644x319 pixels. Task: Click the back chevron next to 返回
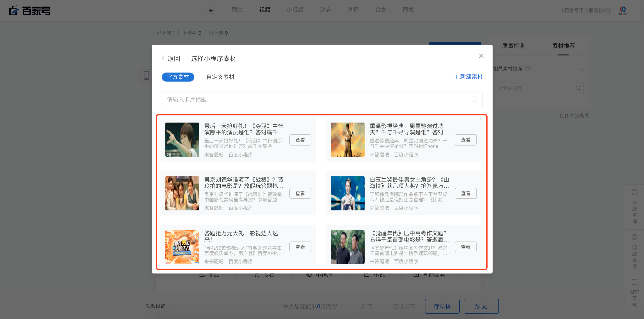click(x=163, y=59)
